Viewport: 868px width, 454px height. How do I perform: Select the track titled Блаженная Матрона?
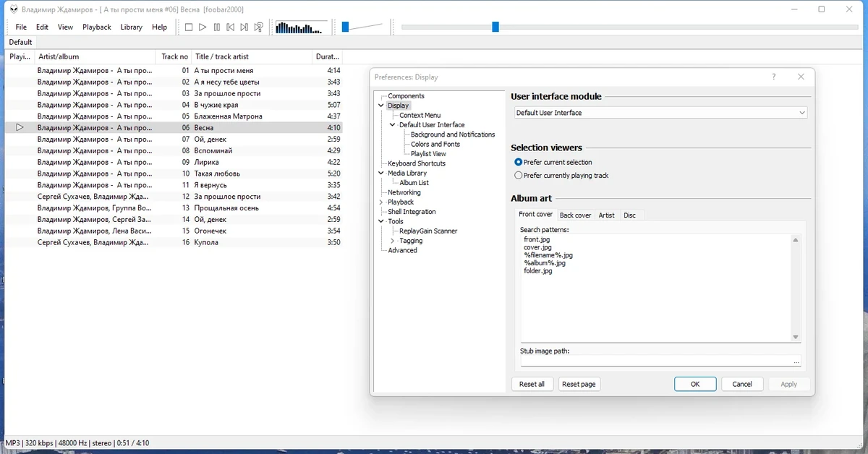tap(228, 116)
